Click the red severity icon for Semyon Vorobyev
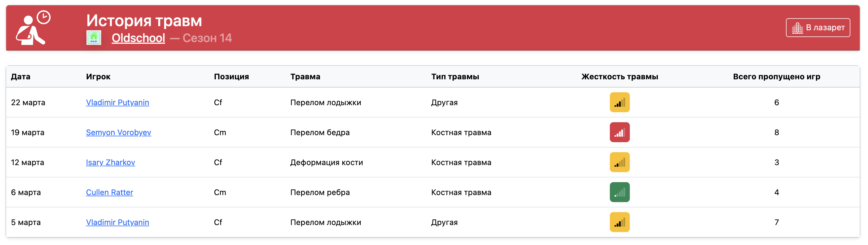The height and width of the screenshot is (245, 868). (620, 132)
